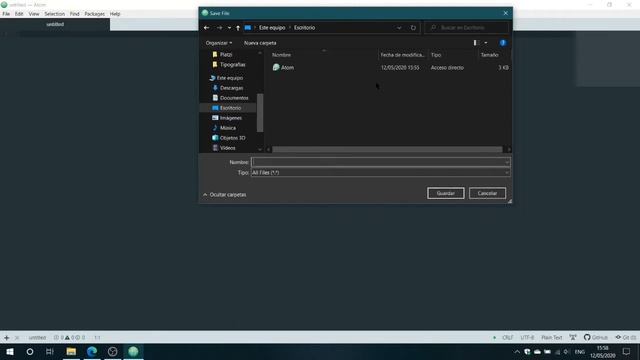Refresh the current folder view
640x360 pixels.
413,28
